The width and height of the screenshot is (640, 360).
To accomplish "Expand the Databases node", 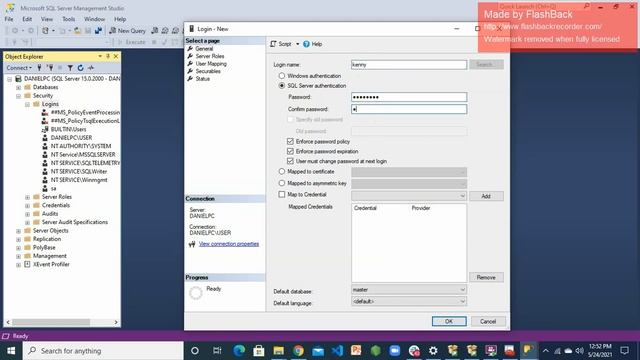I will (18, 87).
